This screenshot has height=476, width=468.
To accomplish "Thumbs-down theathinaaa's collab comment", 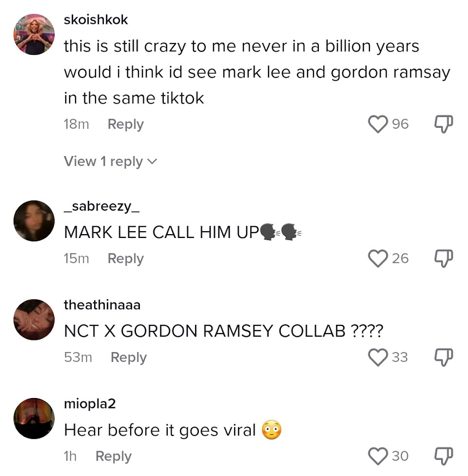I will (444, 357).
